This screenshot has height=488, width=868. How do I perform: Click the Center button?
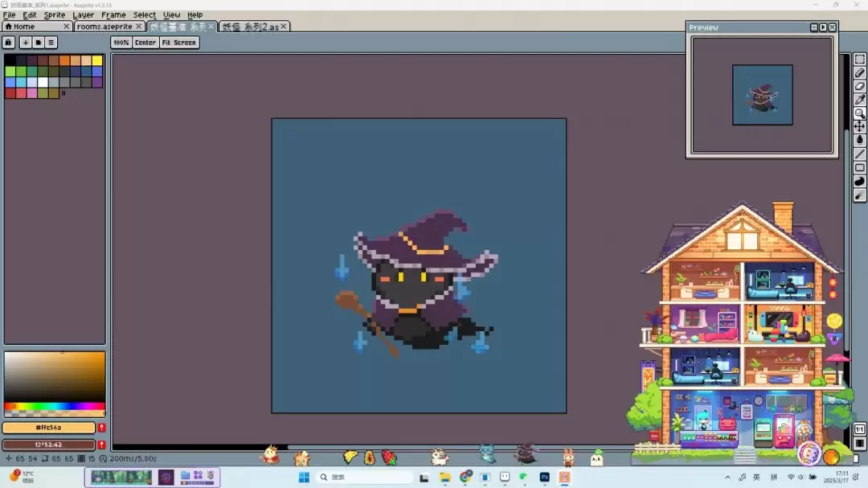pos(145,43)
